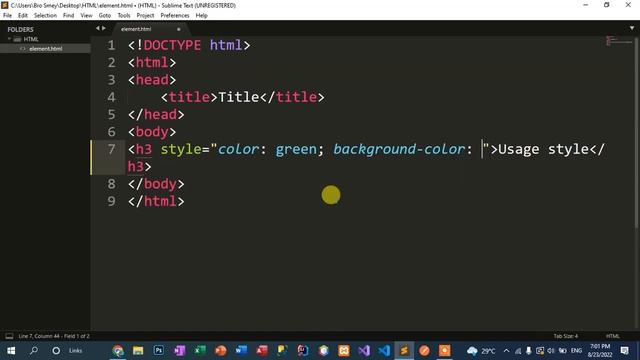Click the FOLDERS sidebar heading

click(20, 29)
